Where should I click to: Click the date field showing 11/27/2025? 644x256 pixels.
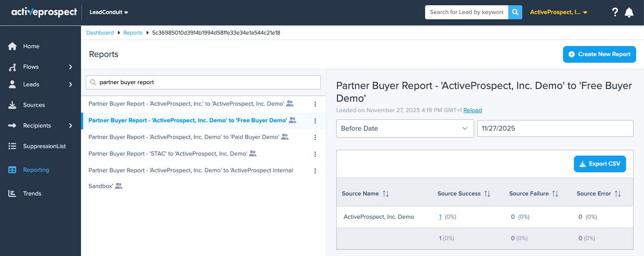tap(555, 128)
